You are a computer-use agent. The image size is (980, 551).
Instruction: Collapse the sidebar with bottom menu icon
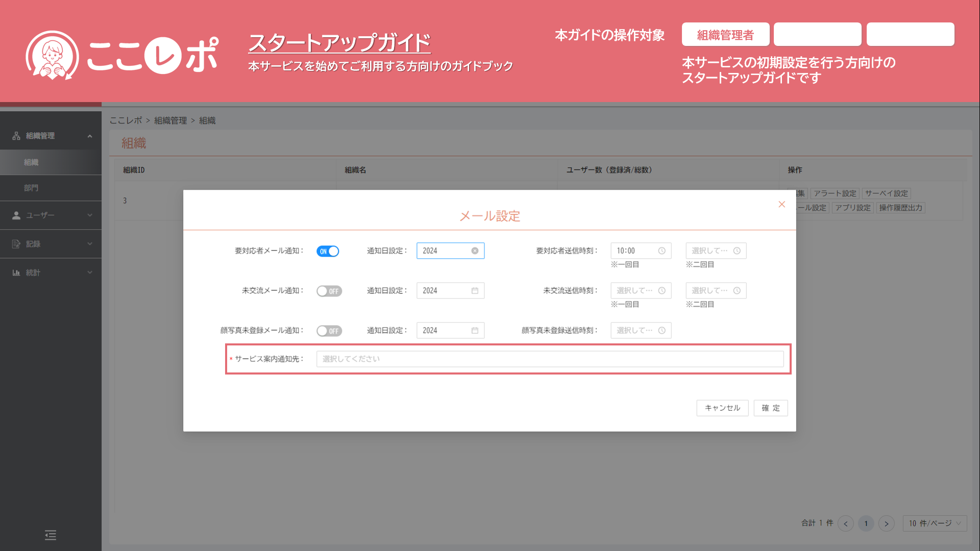[51, 535]
